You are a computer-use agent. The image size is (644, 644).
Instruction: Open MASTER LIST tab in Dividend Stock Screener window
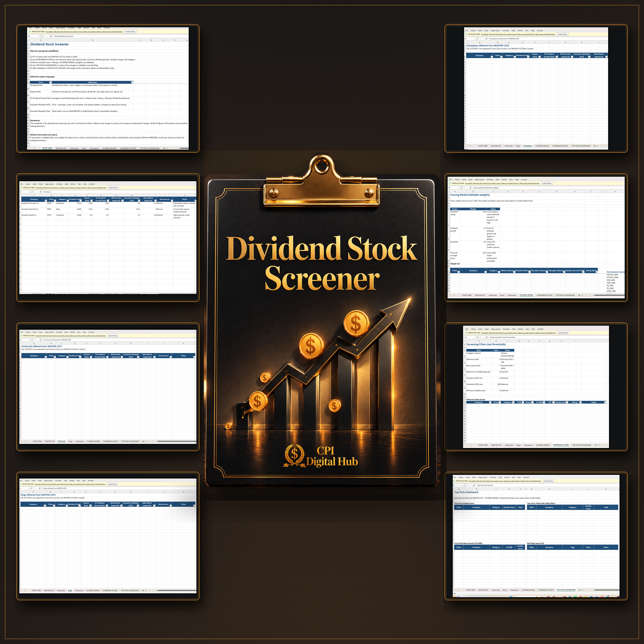[x=61, y=148]
